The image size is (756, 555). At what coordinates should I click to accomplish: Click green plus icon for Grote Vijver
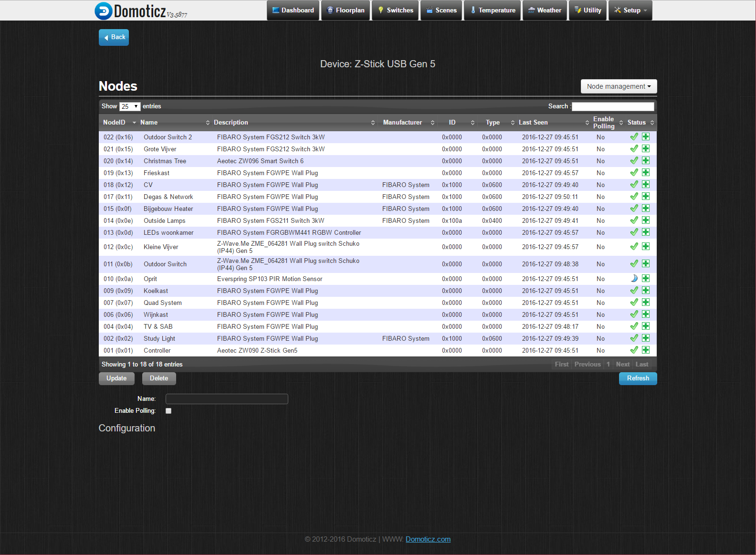(x=646, y=148)
